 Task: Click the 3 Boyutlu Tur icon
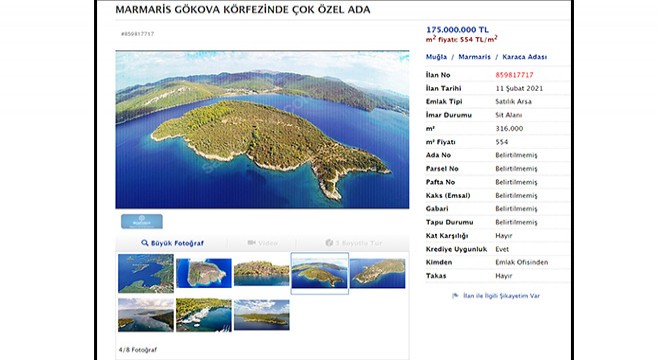click(329, 243)
